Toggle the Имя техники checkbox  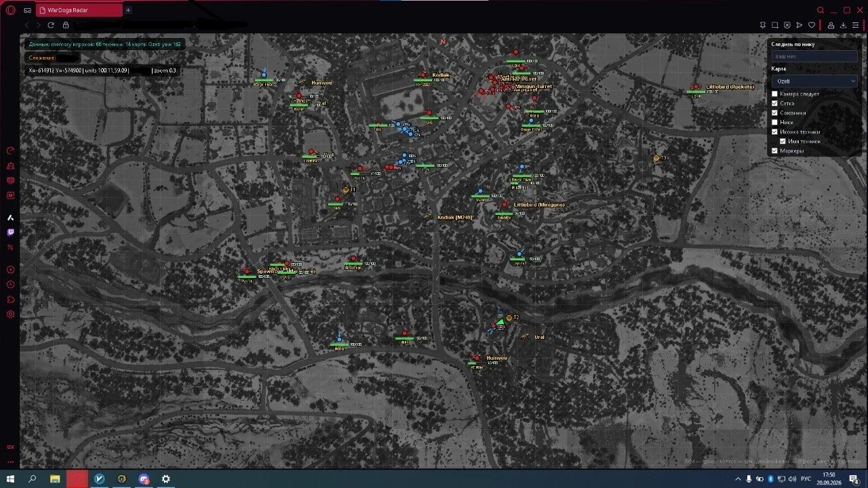783,142
